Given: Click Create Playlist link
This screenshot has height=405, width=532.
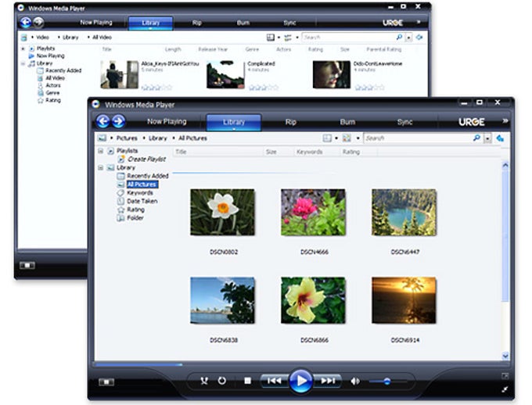Looking at the screenshot, I should pos(146,159).
